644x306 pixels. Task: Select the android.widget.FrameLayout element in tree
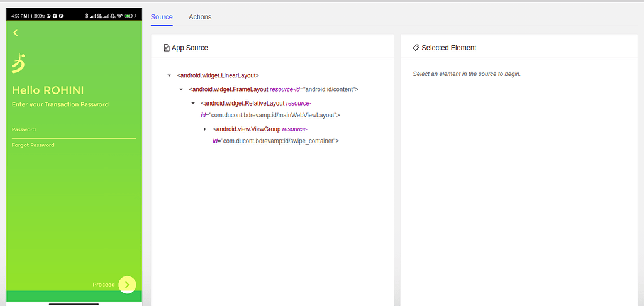[229, 89]
